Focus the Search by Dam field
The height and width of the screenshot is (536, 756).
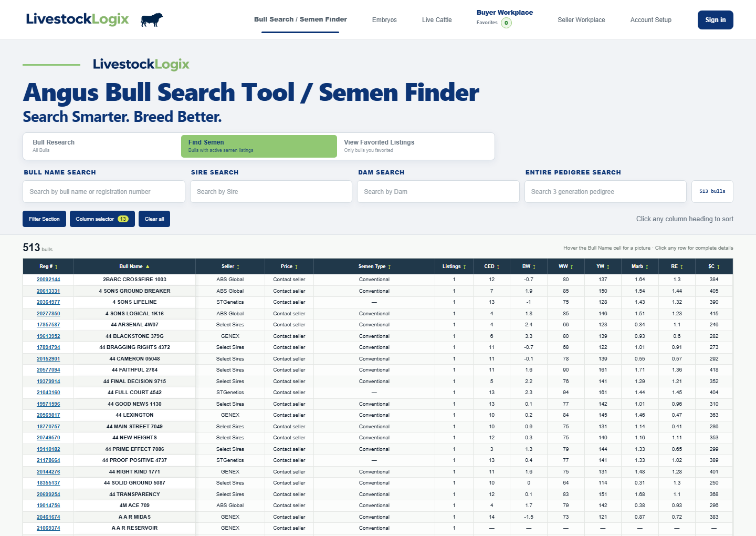point(438,192)
